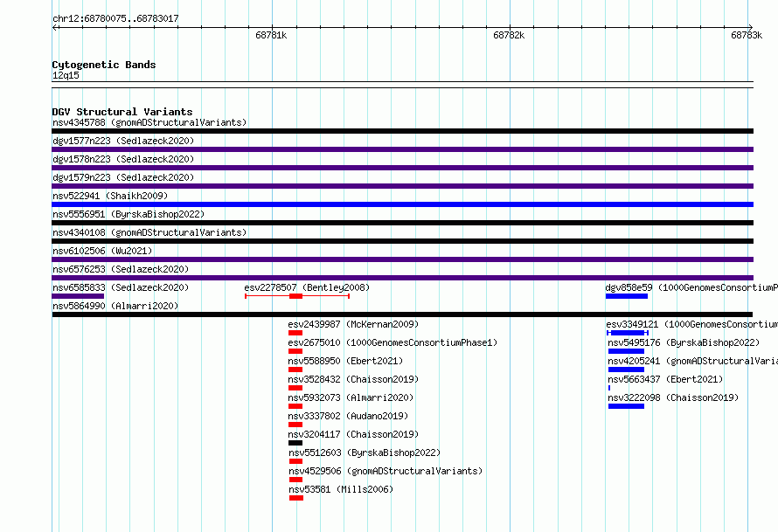The height and width of the screenshot is (532, 778).
Task: Select nsv3337802 (Audano2019) label
Action: tap(348, 416)
